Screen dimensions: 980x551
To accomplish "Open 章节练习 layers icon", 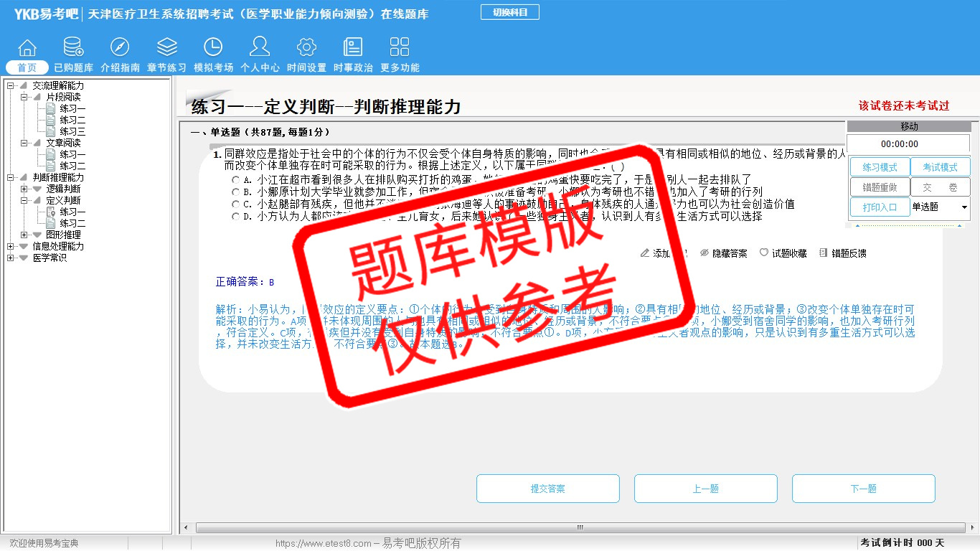I will (x=166, y=48).
